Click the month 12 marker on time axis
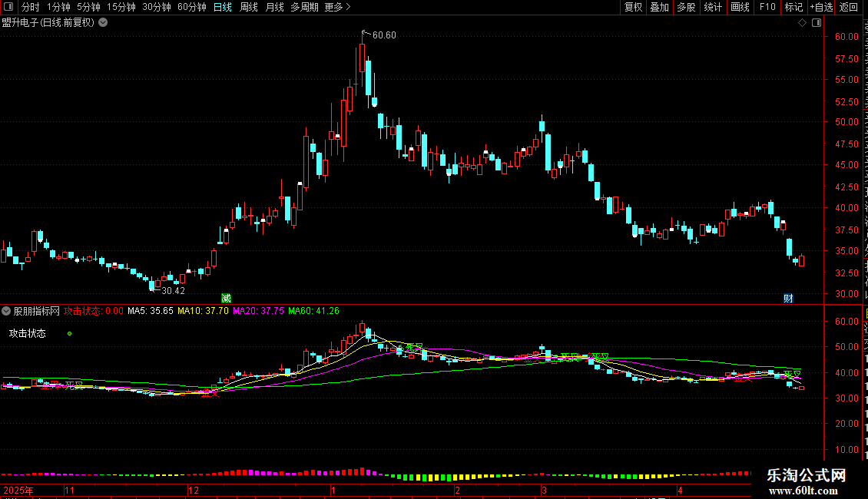Screen dimensions: 868x499 click(x=194, y=490)
